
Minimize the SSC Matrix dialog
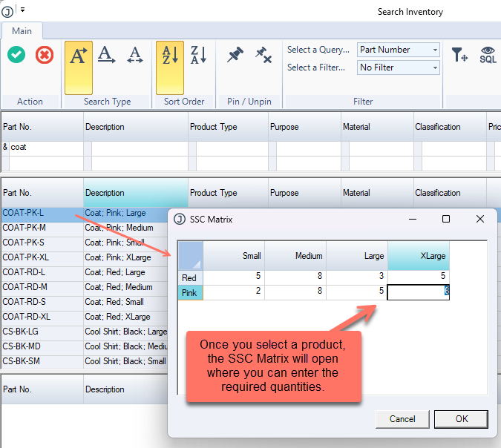pyautogui.click(x=413, y=219)
